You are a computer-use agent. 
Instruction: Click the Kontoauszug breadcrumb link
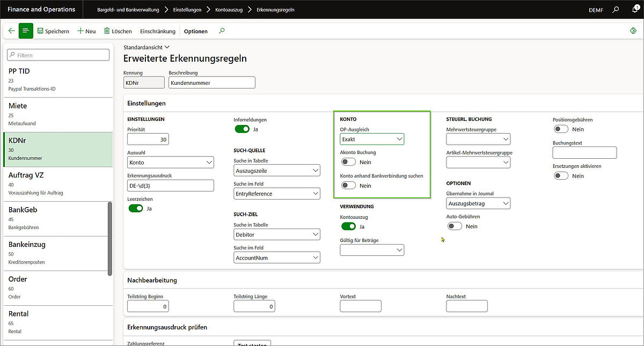click(229, 10)
